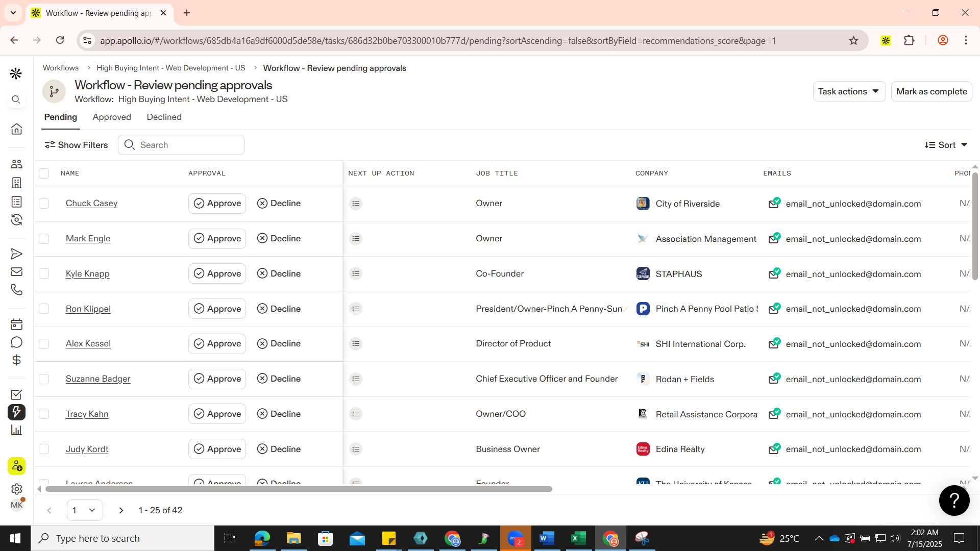
Task: Open Tasks checkbox icon in sidebar
Action: point(16,395)
